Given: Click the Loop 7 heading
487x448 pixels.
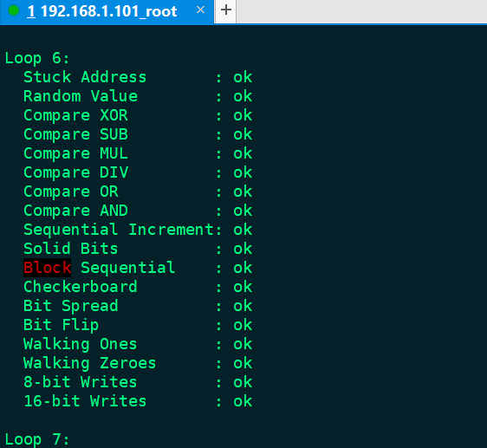Looking at the screenshot, I should (x=37, y=439).
